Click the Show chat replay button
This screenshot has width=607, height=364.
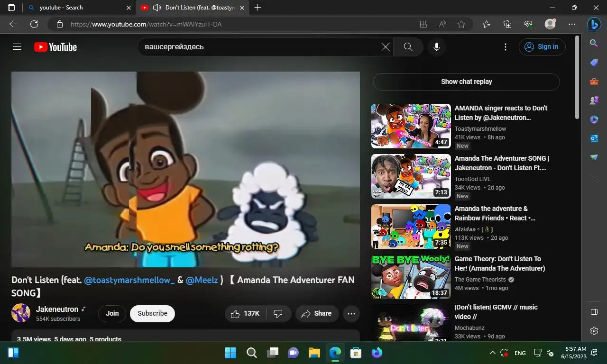tap(466, 82)
